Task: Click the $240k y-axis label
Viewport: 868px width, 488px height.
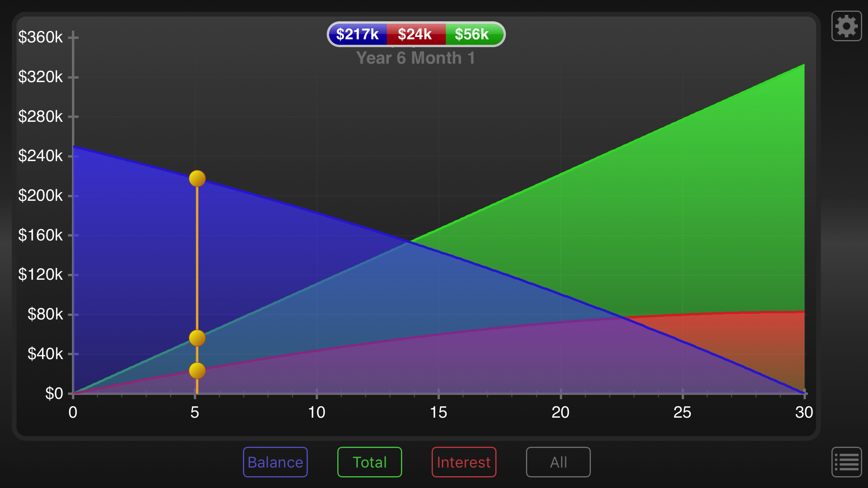Action: coord(40,156)
